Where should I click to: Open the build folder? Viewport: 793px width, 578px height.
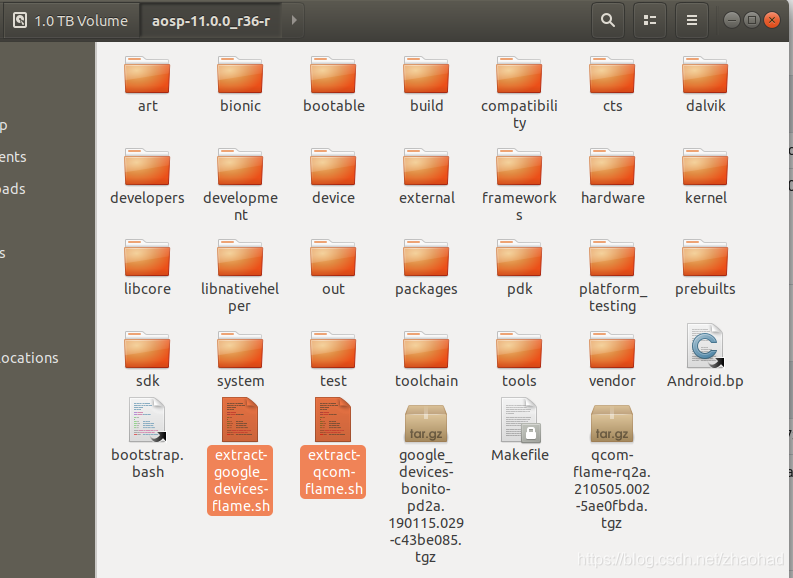pyautogui.click(x=426, y=75)
